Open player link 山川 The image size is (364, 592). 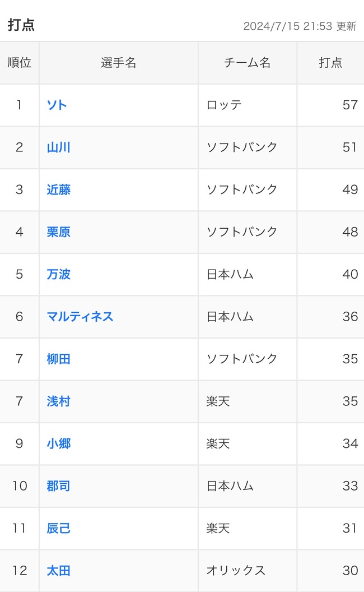[x=58, y=147]
